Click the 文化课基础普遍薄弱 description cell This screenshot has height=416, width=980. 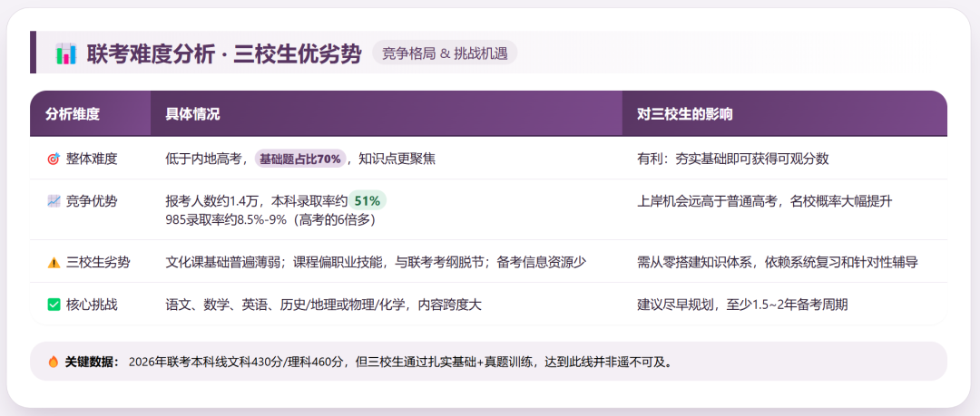[x=376, y=262]
